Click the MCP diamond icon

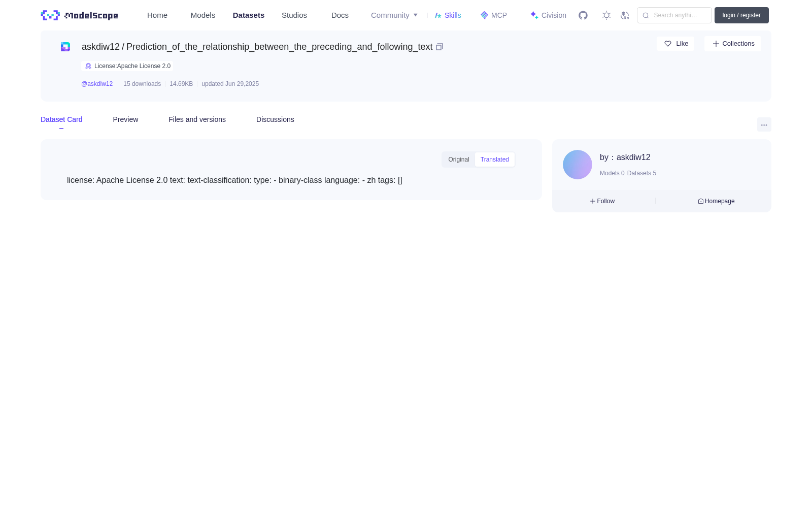pos(484,15)
